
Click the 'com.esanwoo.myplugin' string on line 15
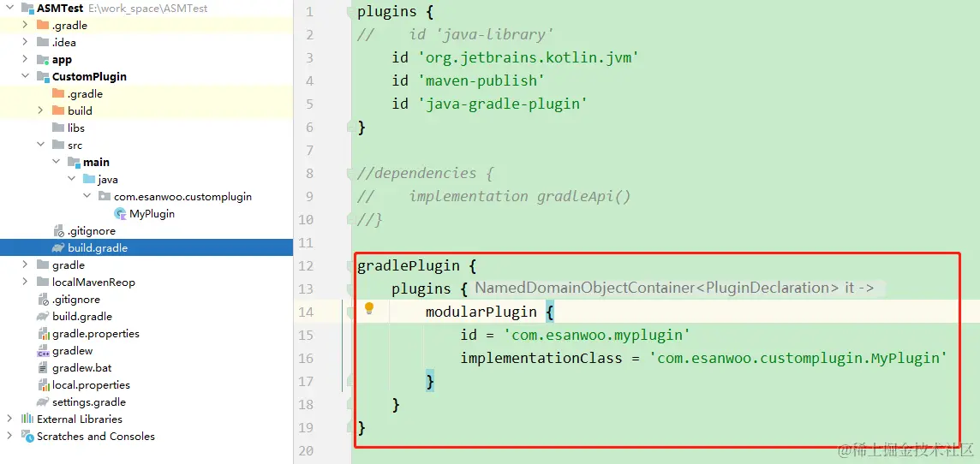pyautogui.click(x=597, y=336)
